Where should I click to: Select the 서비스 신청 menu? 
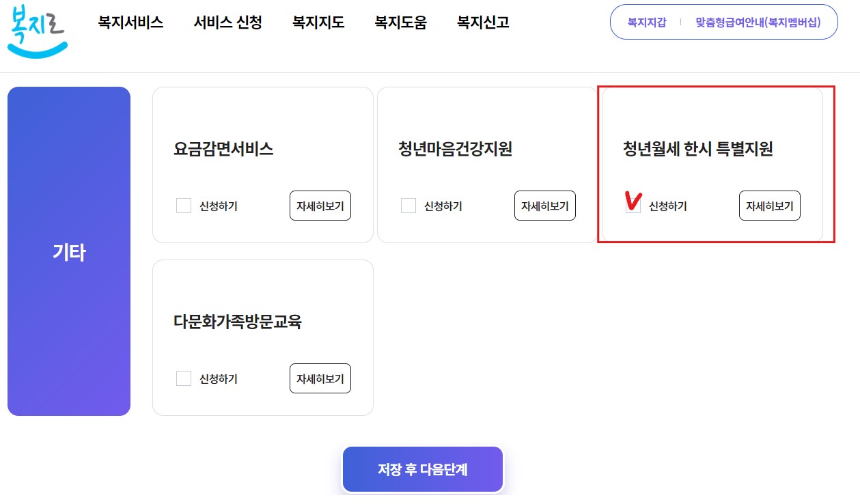tap(227, 23)
